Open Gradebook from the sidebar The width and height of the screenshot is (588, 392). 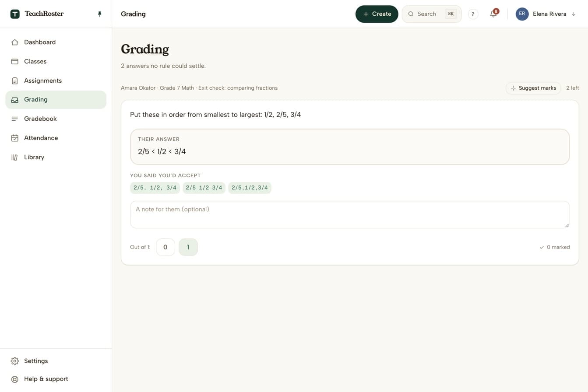click(56, 119)
